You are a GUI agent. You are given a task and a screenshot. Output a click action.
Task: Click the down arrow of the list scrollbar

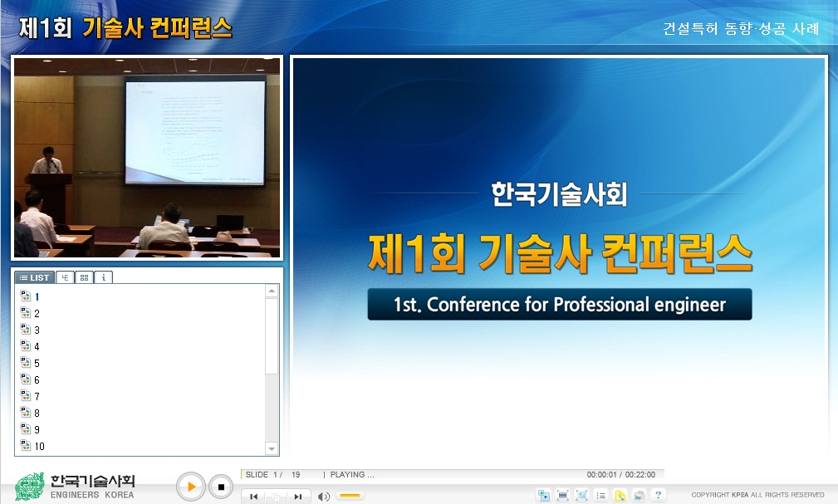[272, 448]
